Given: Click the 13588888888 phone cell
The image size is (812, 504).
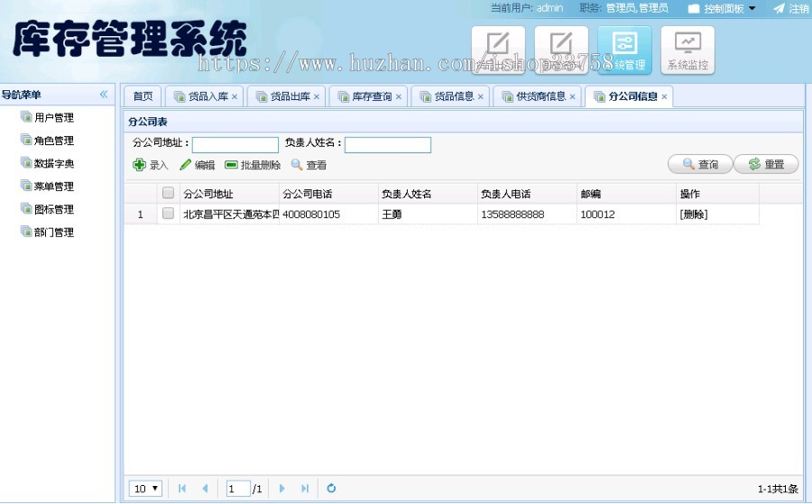Looking at the screenshot, I should point(527,215).
